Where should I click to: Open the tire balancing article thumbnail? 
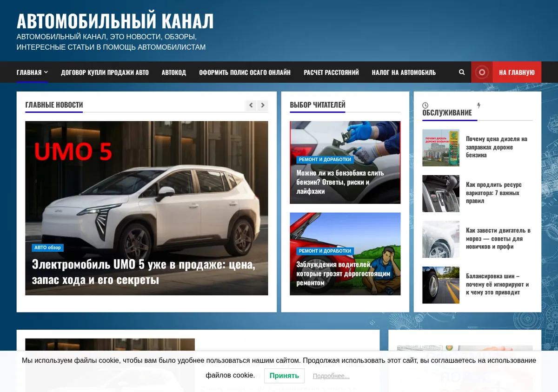[441, 285]
